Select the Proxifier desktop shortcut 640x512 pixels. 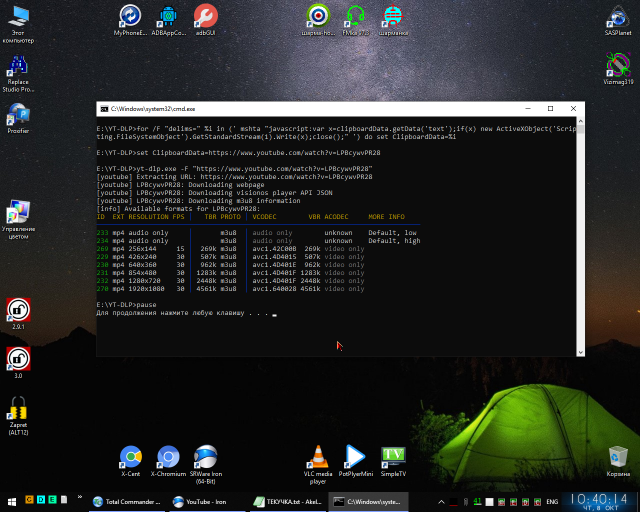point(18,119)
